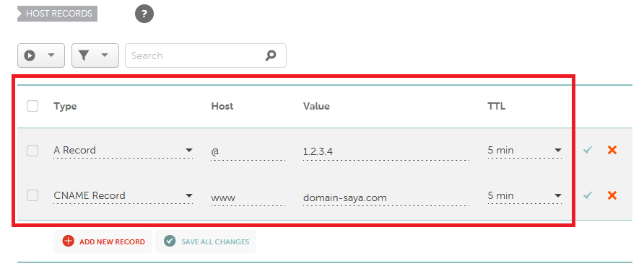Toggle the select-all checkbox in header
The image size is (644, 271).
tap(32, 106)
